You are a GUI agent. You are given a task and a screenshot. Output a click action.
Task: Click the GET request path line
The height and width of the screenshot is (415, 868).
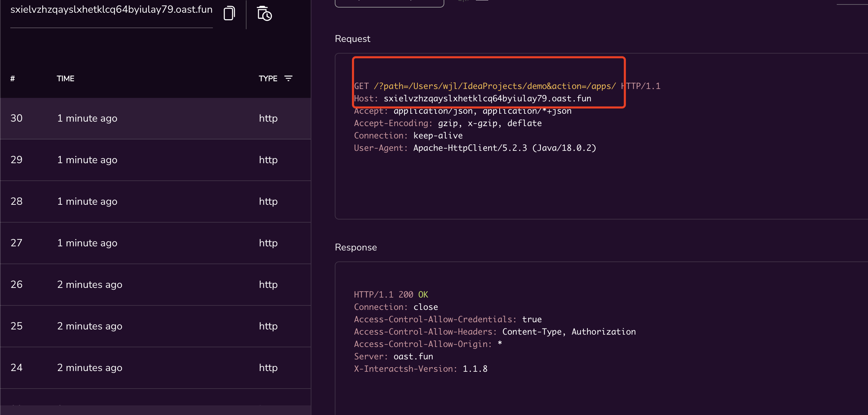pyautogui.click(x=494, y=86)
